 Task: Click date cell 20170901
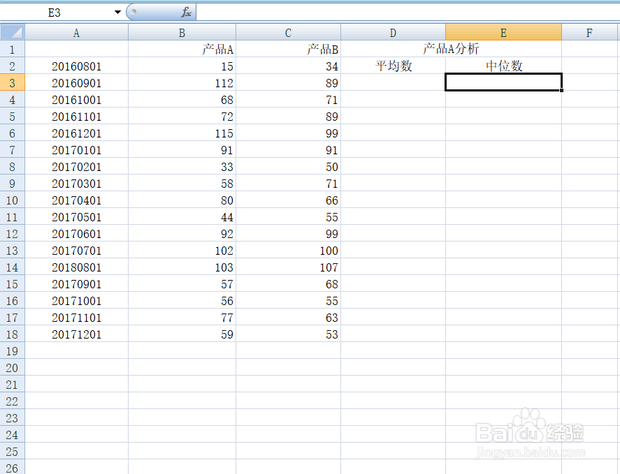tap(77, 284)
